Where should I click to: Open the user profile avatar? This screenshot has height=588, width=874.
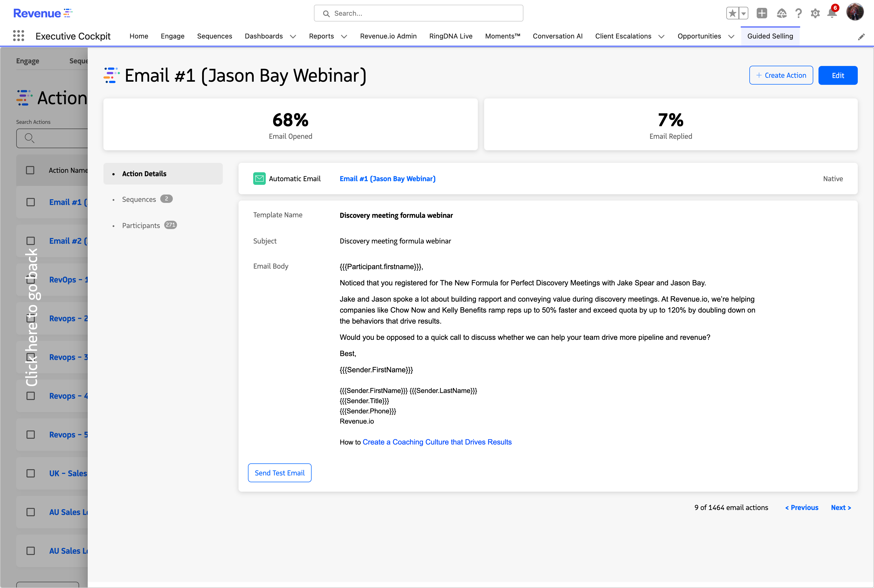coord(855,12)
